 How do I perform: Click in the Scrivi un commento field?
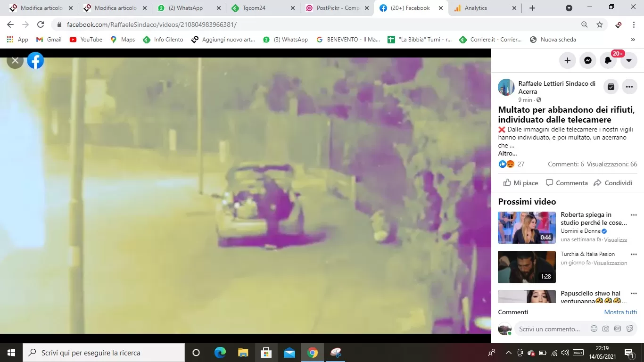click(x=549, y=329)
